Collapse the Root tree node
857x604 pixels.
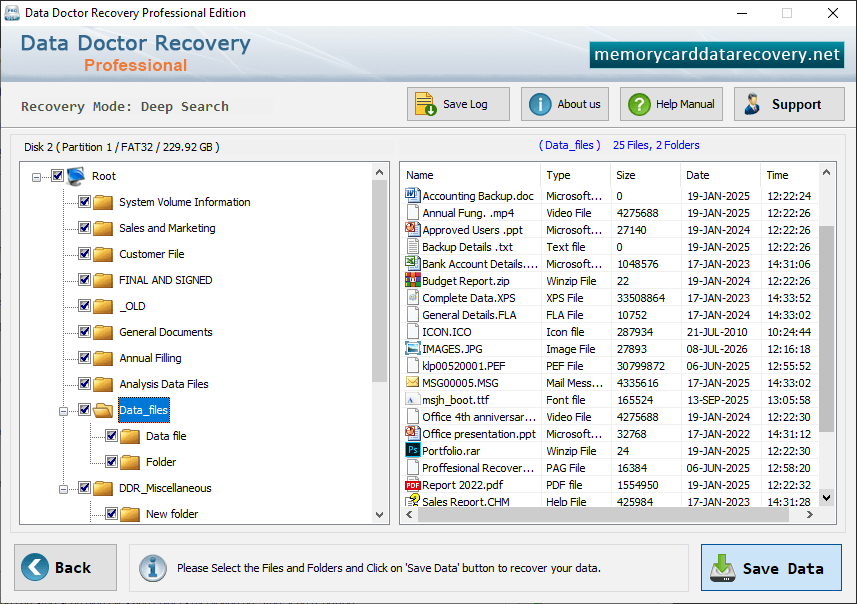pos(36,177)
